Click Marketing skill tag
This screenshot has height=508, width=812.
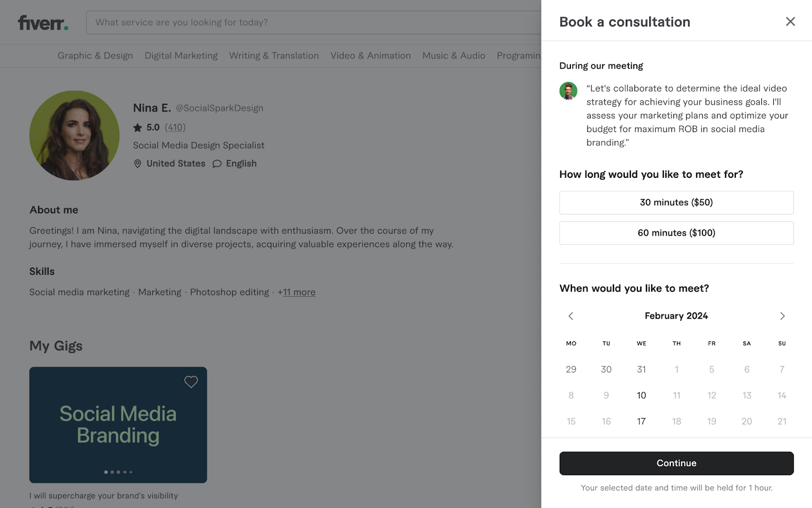(160, 293)
